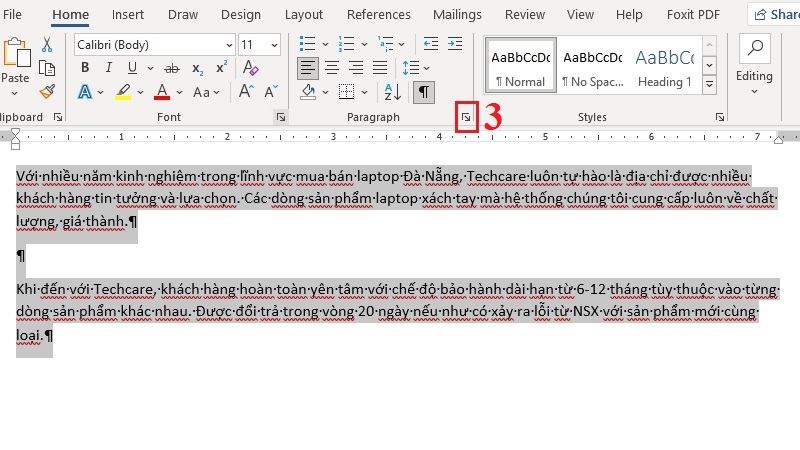Select the Format Painter brush
Image resolution: width=800 pixels, height=450 pixels.
[47, 92]
